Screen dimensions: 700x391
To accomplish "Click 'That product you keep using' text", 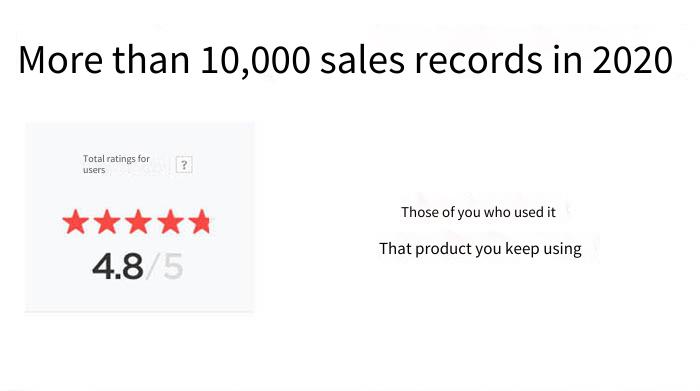I will (480, 249).
